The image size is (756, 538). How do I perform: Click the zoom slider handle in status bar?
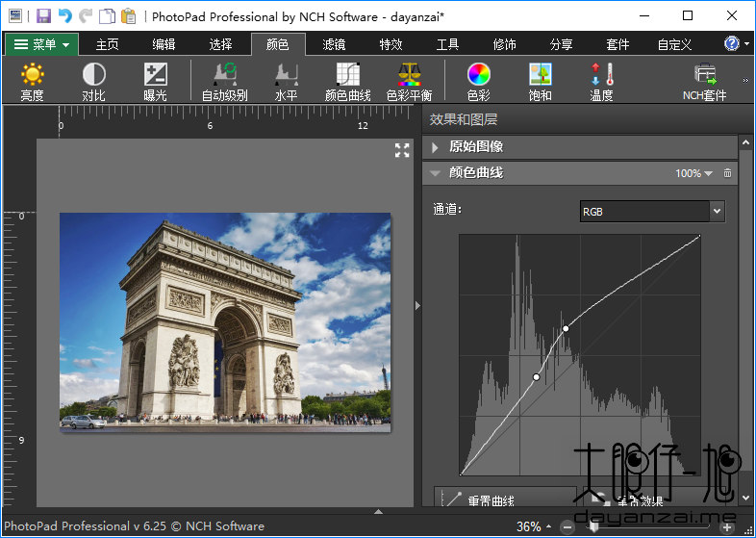tap(594, 527)
